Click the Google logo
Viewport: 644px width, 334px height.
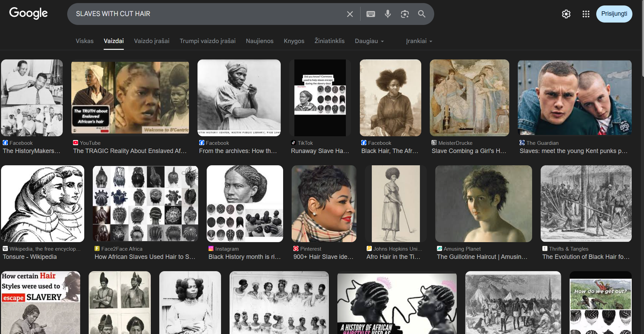click(28, 14)
